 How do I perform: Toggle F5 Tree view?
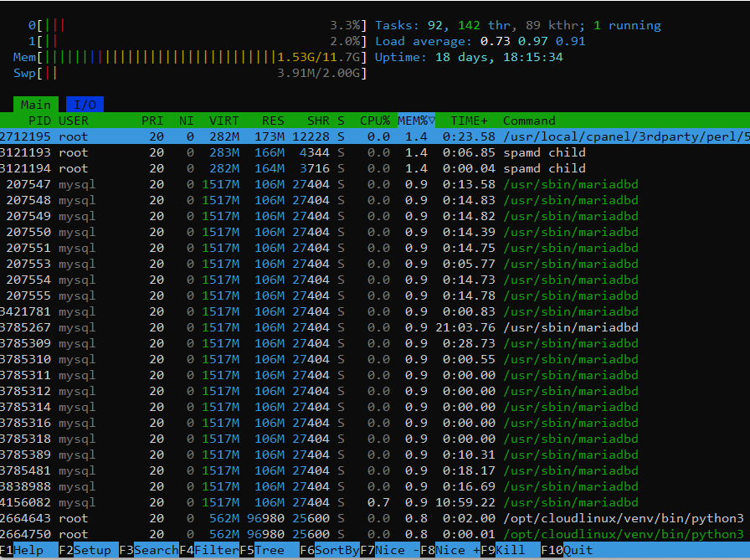[x=270, y=550]
